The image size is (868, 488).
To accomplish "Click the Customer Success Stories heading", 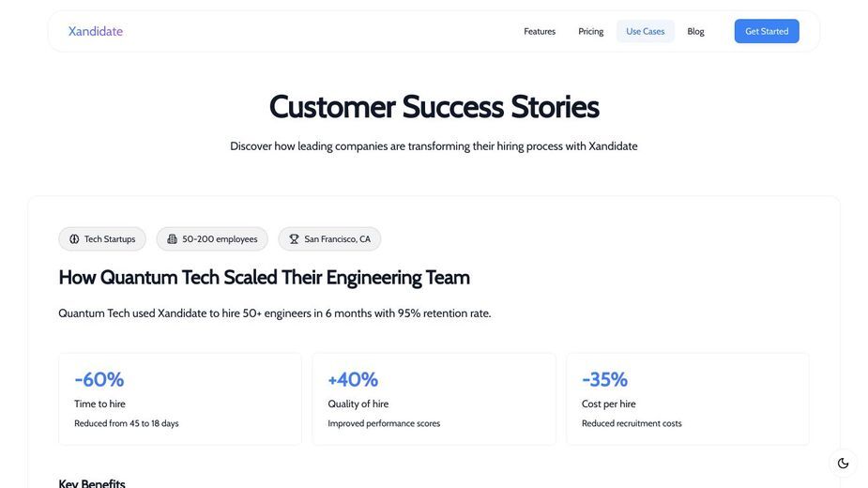I will (434, 106).
